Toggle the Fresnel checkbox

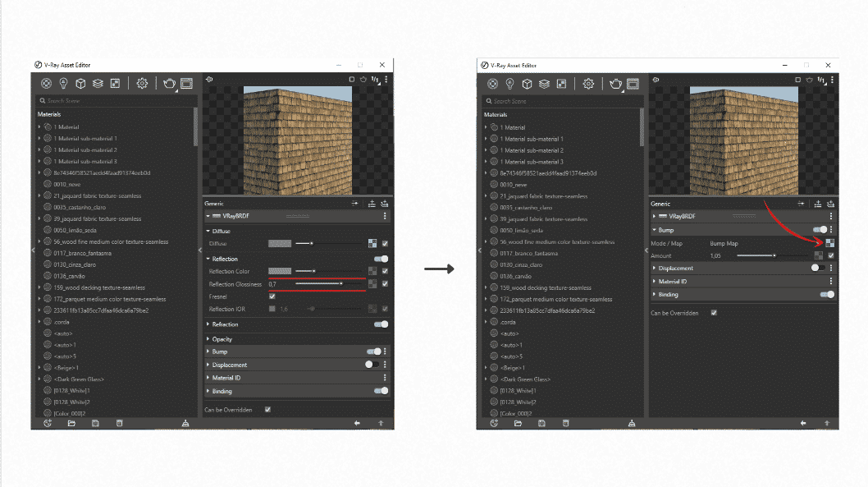pos(272,296)
